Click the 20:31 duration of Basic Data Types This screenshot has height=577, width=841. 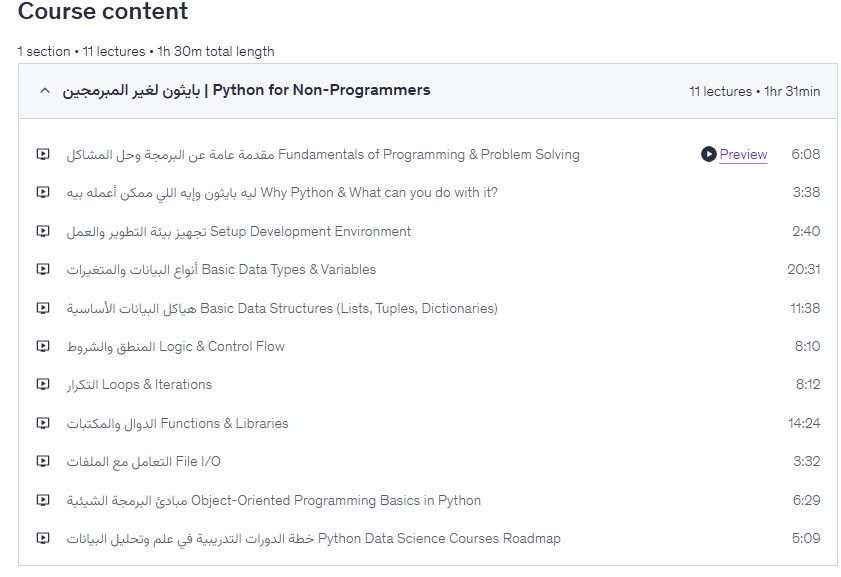tap(804, 270)
